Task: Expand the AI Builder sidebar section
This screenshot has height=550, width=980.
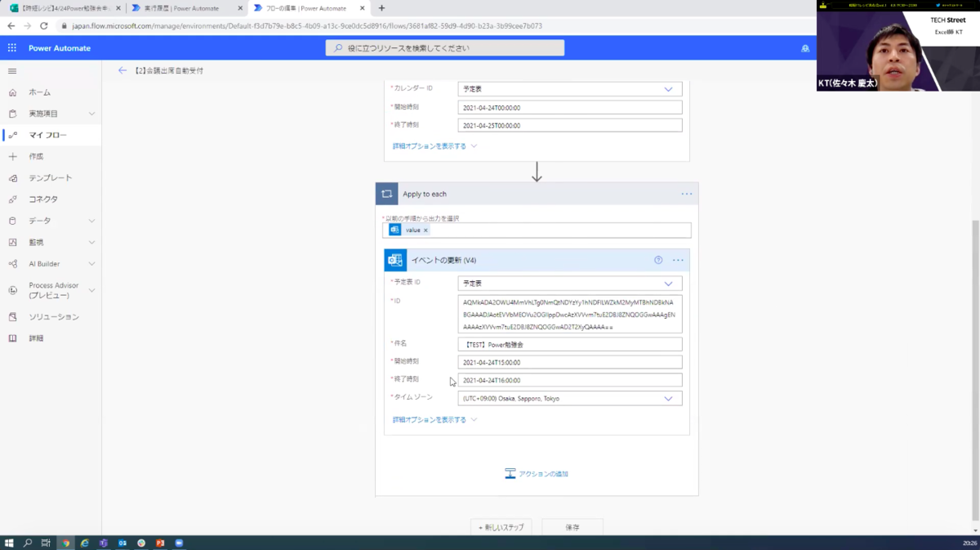Action: click(x=91, y=264)
